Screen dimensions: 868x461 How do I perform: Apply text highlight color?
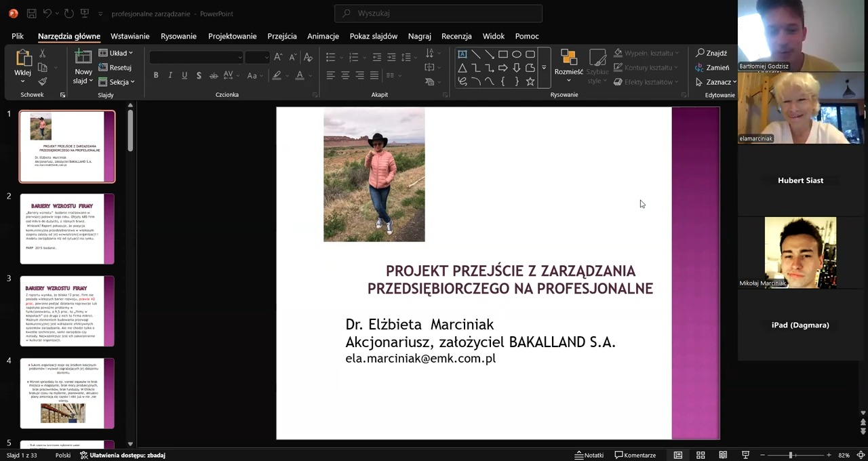(x=278, y=75)
